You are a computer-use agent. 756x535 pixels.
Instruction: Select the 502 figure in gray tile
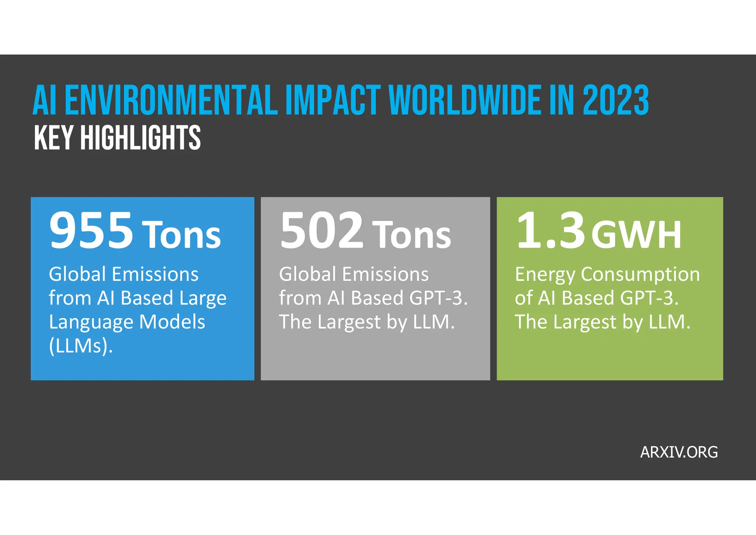[x=322, y=230]
